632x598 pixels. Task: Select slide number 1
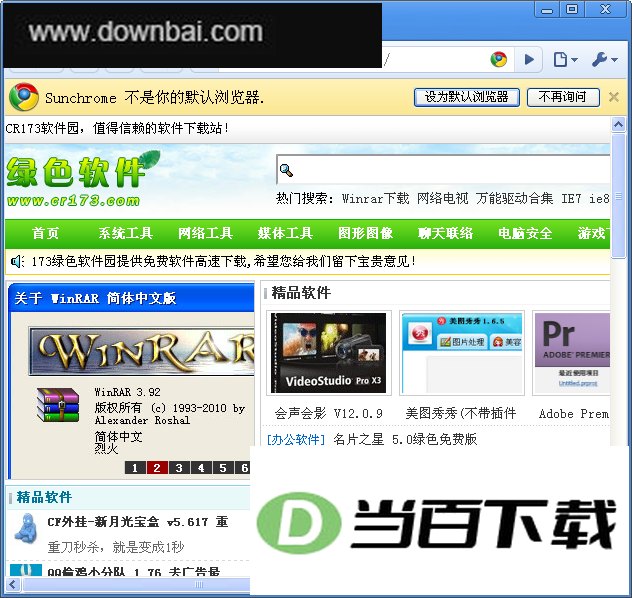tap(135, 467)
